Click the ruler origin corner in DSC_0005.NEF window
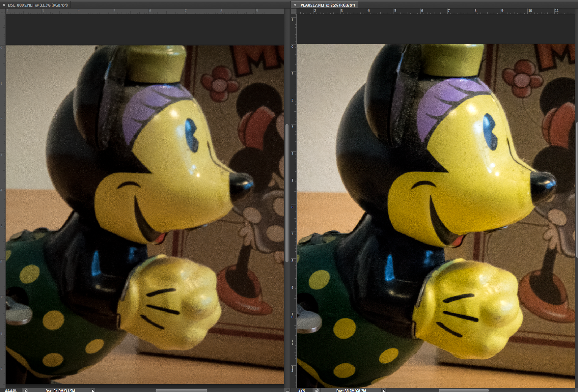Viewport: 578px width, 392px height. [3, 11]
